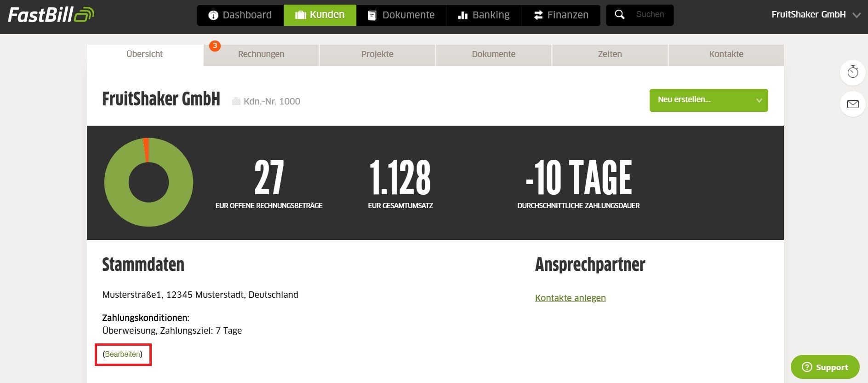868x383 pixels.
Task: Click the search magnifier icon
Action: 620,15
